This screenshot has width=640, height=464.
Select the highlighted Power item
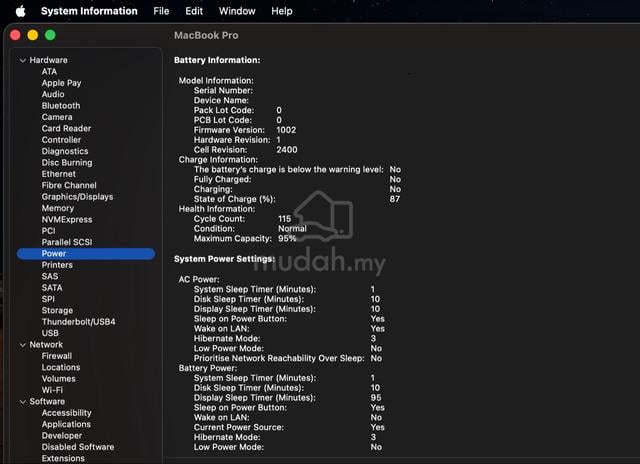(86, 253)
